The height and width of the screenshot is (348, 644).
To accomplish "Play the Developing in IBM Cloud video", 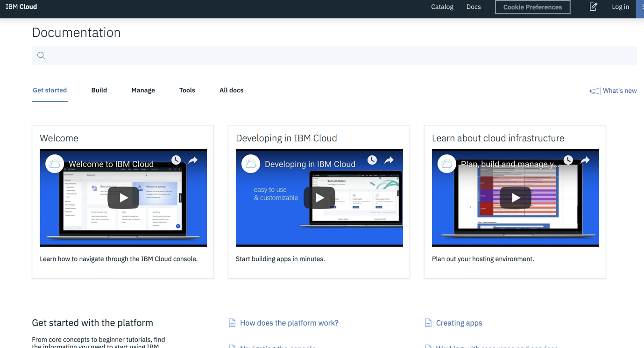I will click(x=319, y=197).
